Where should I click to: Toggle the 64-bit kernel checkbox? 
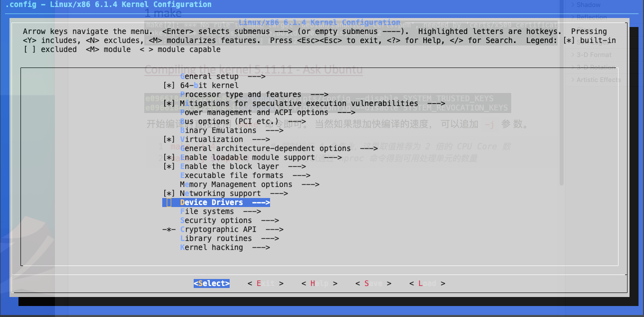[x=169, y=85]
